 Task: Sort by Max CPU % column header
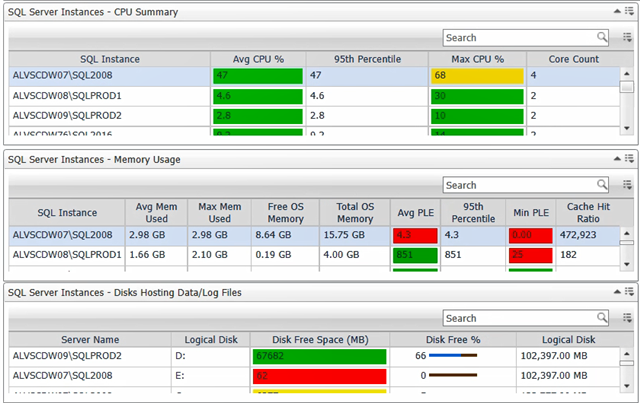(477, 59)
